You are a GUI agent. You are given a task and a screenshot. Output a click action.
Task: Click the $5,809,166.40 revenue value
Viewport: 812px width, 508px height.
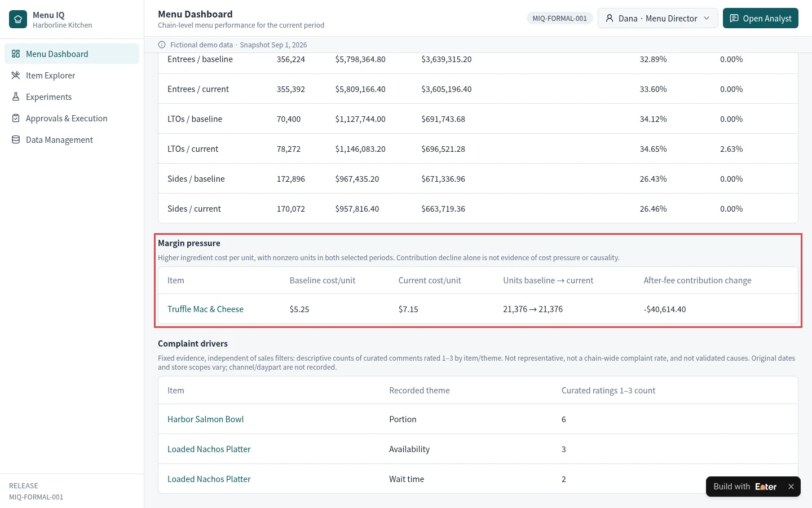click(x=360, y=89)
